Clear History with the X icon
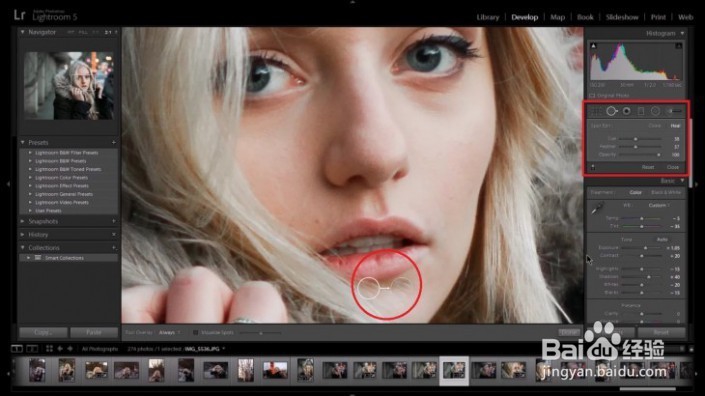The width and height of the screenshot is (705, 396). [x=114, y=234]
